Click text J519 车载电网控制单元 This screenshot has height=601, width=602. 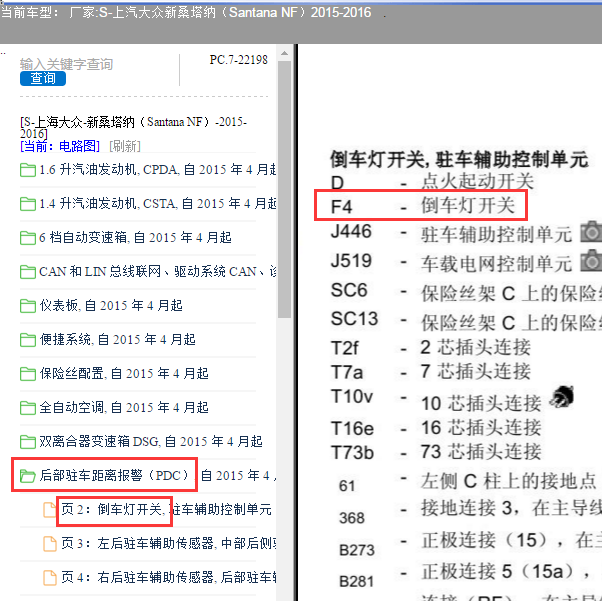(451, 262)
